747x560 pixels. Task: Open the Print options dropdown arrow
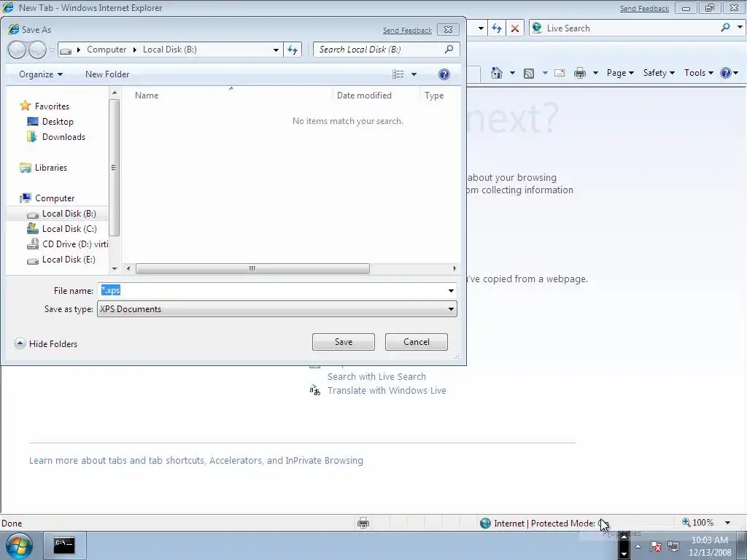click(x=595, y=73)
